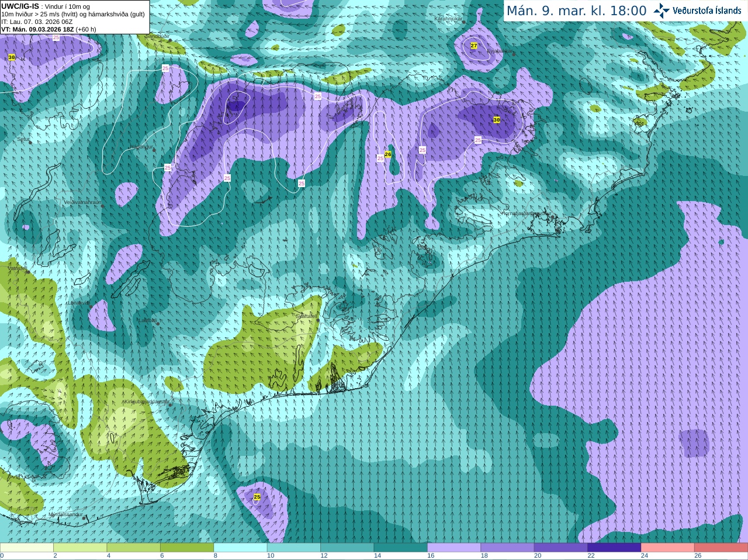
Task: Click the 10m hviður legend description line
Action: [73, 14]
